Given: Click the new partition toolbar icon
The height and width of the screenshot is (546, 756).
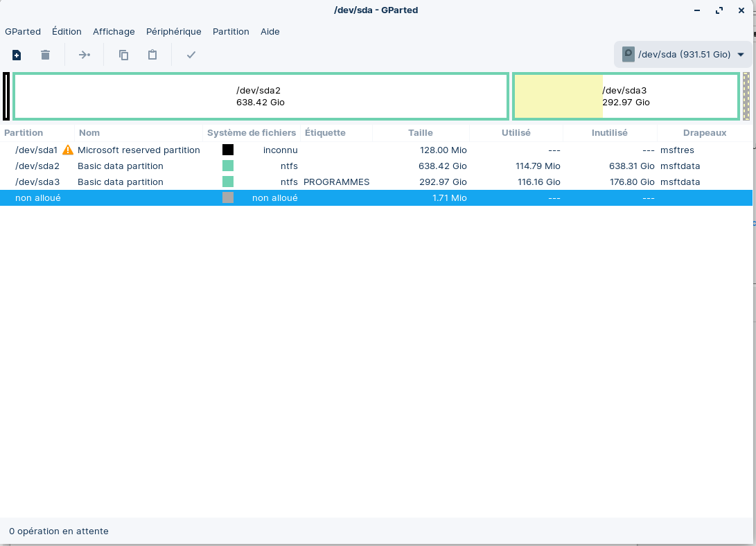Looking at the screenshot, I should coord(17,55).
